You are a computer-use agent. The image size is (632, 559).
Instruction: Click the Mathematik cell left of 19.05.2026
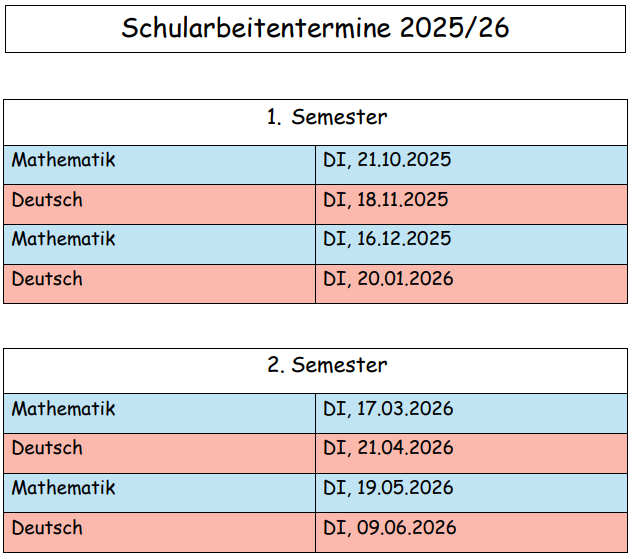point(64,488)
